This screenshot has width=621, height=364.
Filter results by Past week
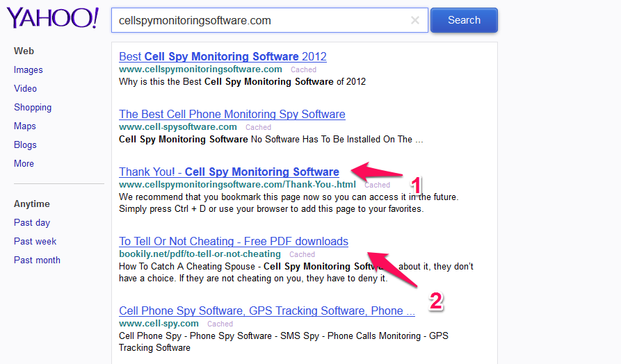[x=35, y=241]
